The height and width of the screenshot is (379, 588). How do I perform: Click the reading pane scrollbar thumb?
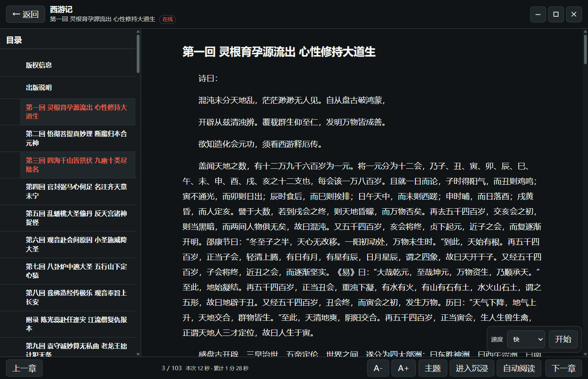[585, 49]
